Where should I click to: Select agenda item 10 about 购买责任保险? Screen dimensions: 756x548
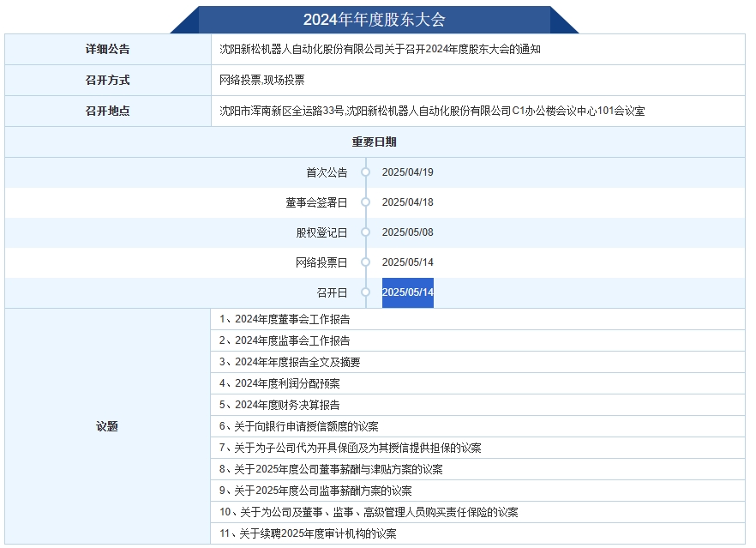[x=369, y=512]
